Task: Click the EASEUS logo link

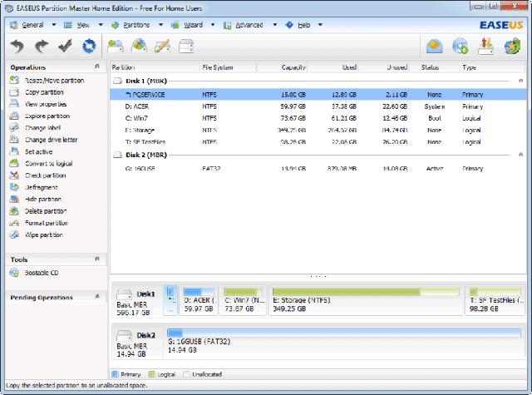Action: (x=501, y=25)
